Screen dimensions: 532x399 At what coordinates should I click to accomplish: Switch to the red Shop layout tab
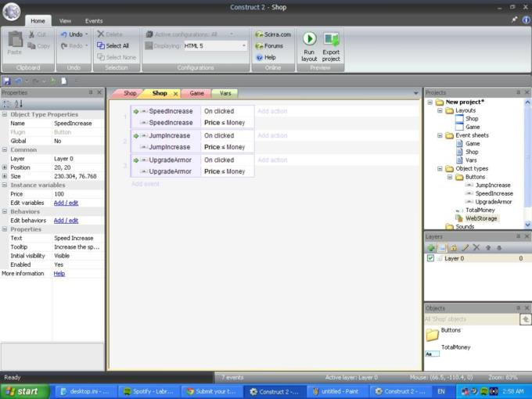[x=129, y=93]
